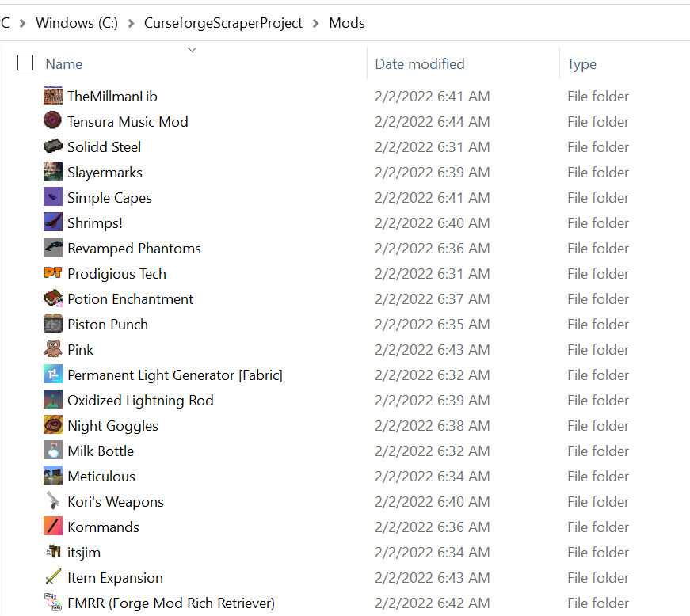
Task: Click the Solidd Steel ingot icon
Action: (x=53, y=146)
